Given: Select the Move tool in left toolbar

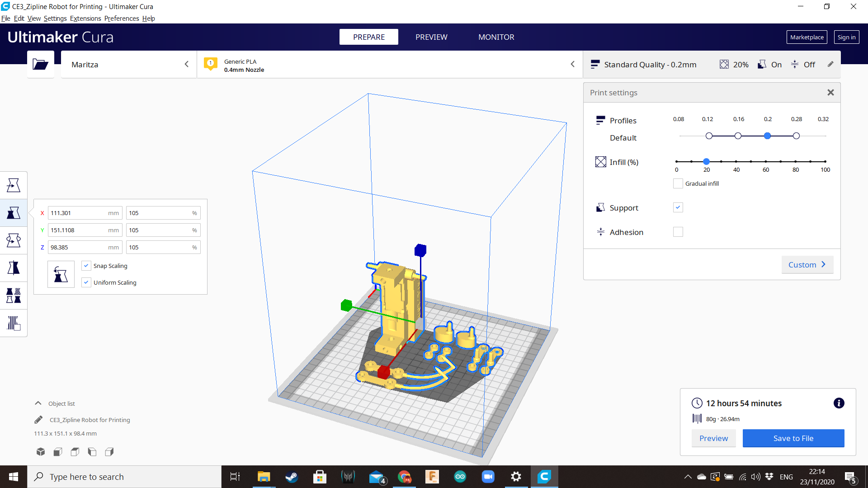Looking at the screenshot, I should click(x=14, y=185).
